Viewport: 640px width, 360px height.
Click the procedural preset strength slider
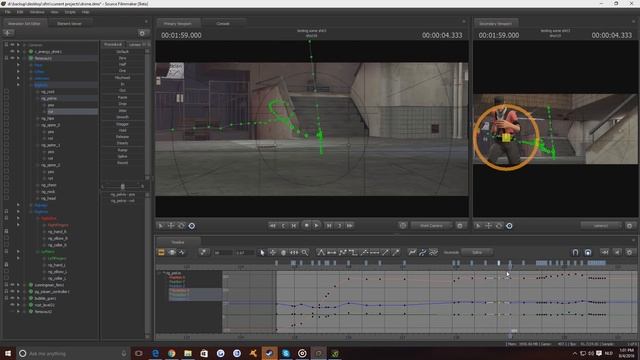tap(122, 187)
